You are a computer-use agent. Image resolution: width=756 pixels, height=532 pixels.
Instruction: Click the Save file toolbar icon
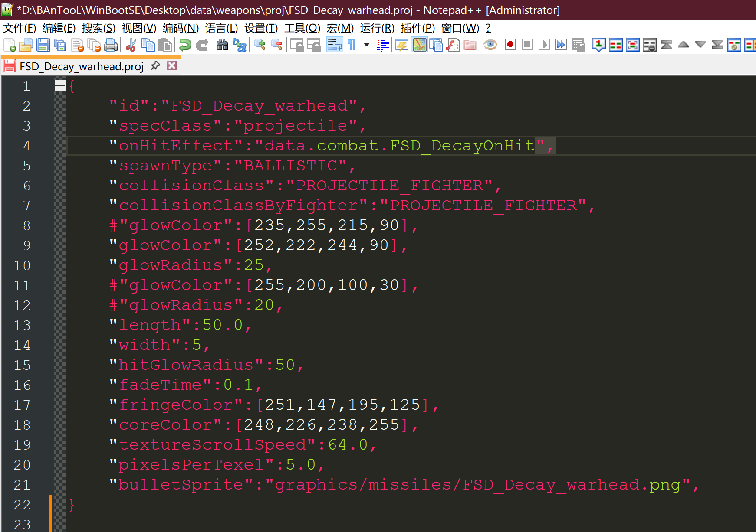pos(43,45)
